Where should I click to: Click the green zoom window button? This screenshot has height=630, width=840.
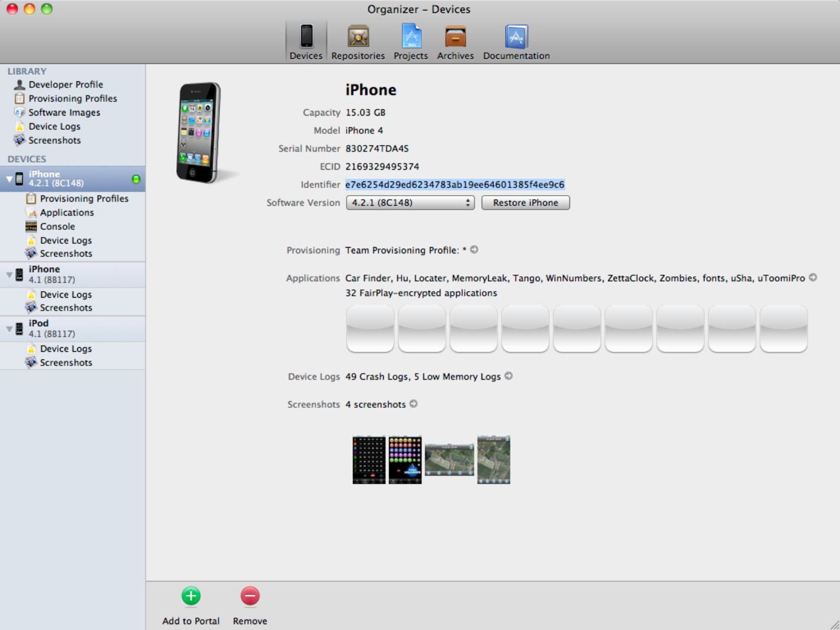pos(47,9)
